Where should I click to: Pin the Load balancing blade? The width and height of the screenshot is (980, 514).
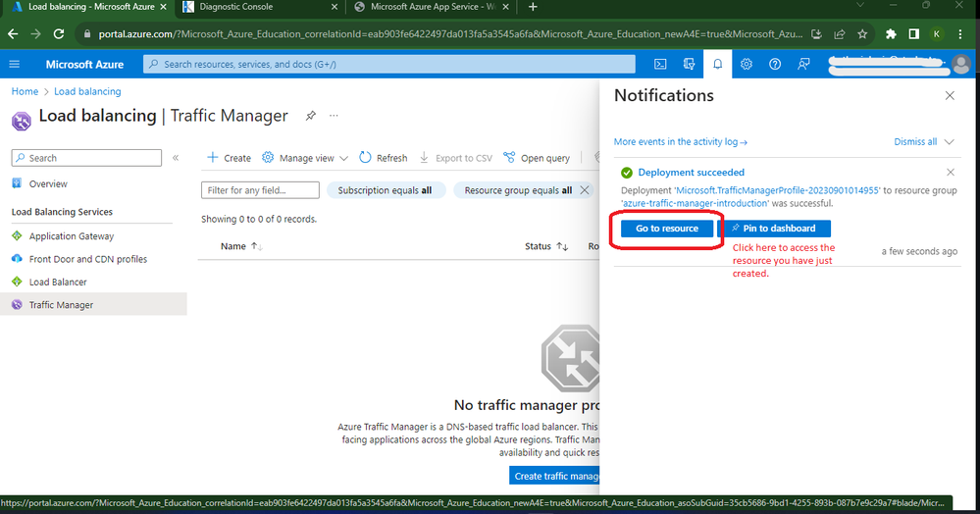(311, 116)
